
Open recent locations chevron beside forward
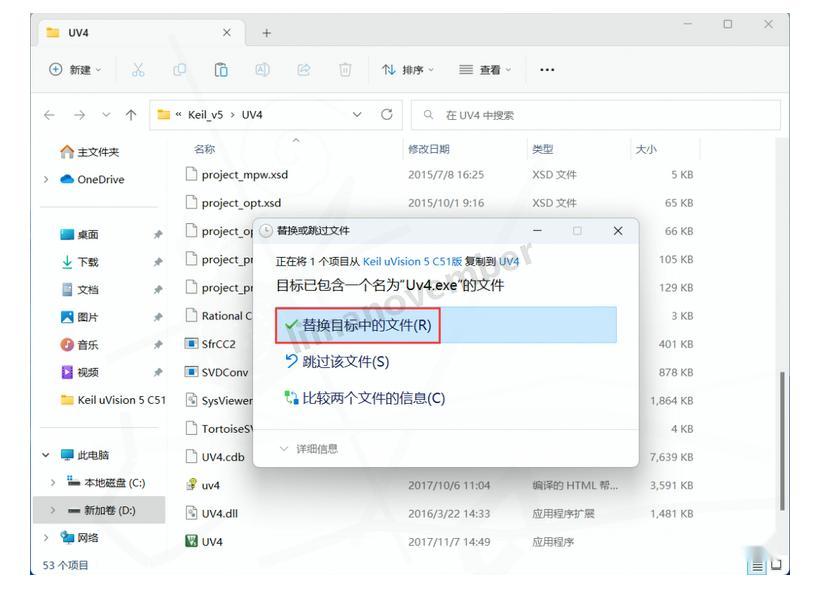point(106,115)
